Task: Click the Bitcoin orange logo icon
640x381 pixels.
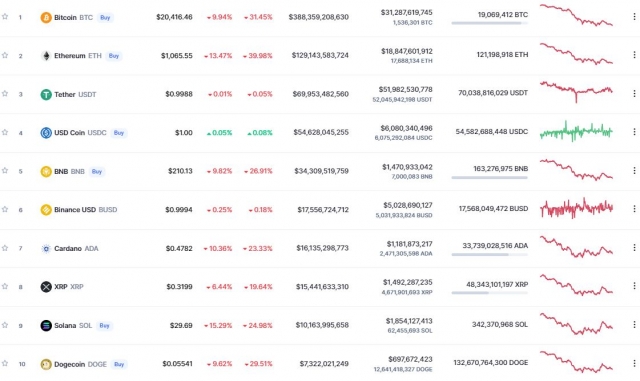Action: click(46, 18)
